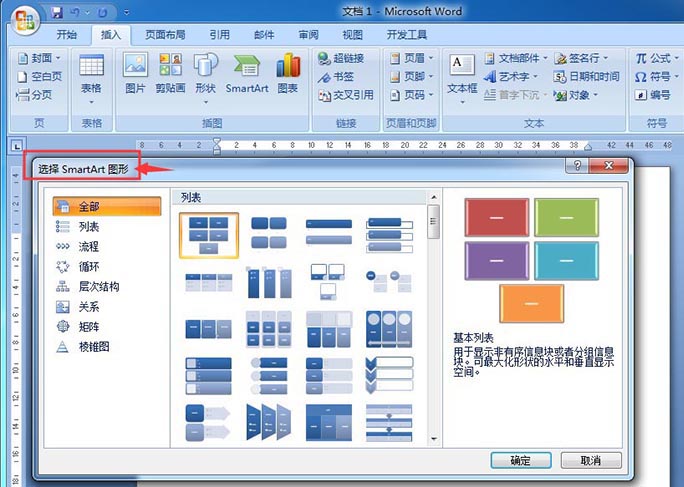Viewport: 684px width, 487px height.
Task: Switch to the 审阅 ribbon tab
Action: 308,34
